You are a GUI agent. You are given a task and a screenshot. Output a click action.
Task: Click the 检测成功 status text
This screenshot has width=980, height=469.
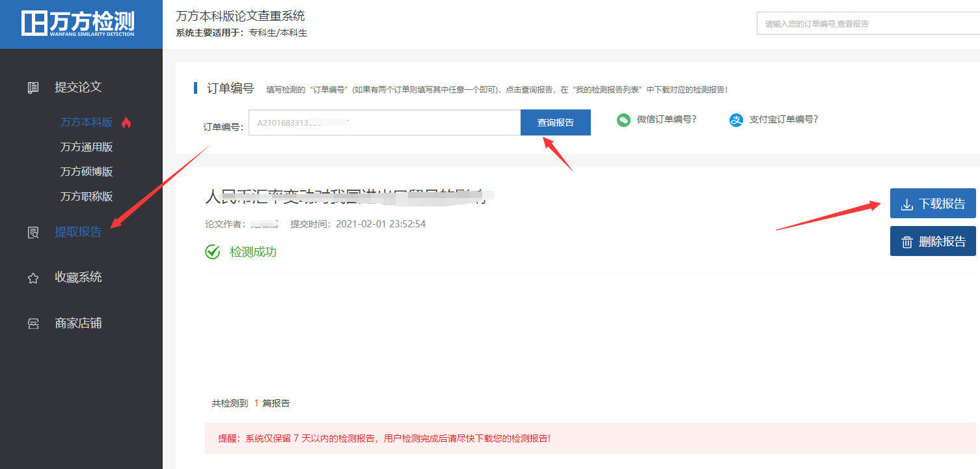(x=253, y=252)
